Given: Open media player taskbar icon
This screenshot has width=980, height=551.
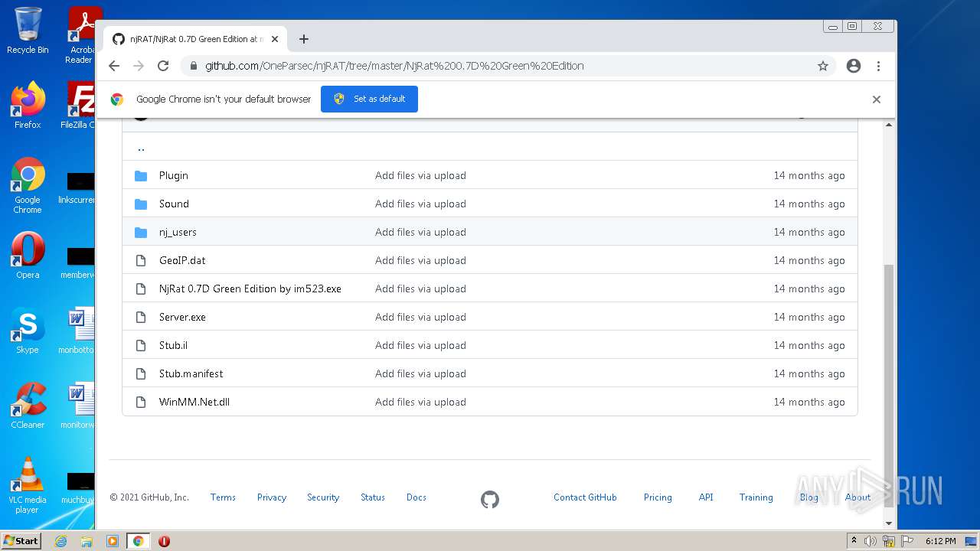Looking at the screenshot, I should (112, 541).
